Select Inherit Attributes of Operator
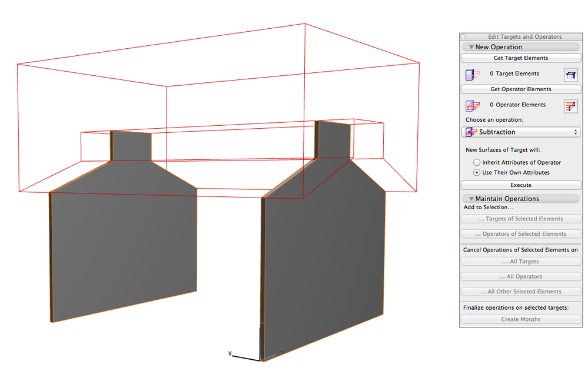The height and width of the screenshot is (378, 588). [478, 162]
